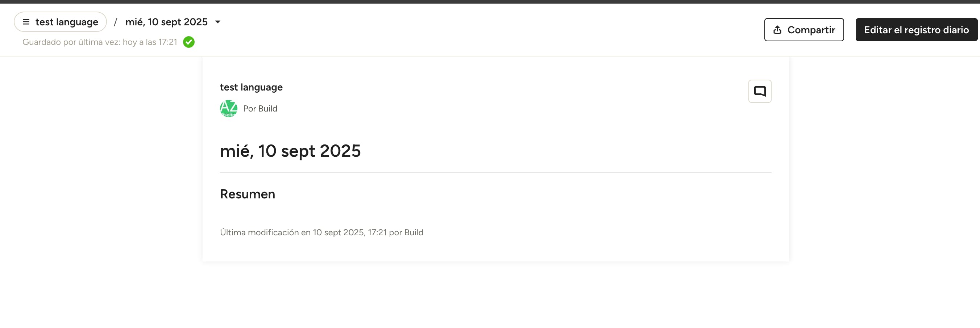Open the comments panel icon
The image size is (980, 328).
pos(759,91)
